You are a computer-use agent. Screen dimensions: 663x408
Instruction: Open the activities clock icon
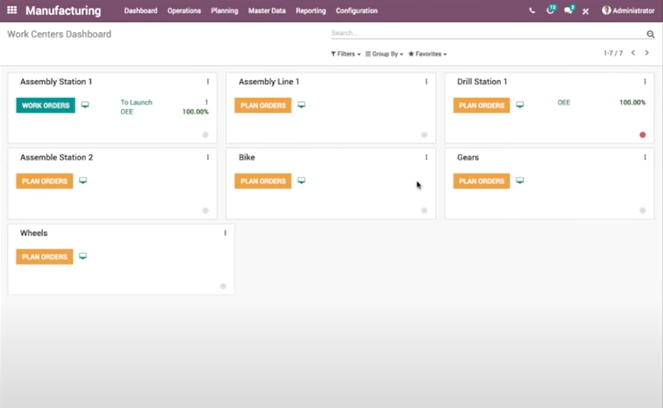[549, 11]
